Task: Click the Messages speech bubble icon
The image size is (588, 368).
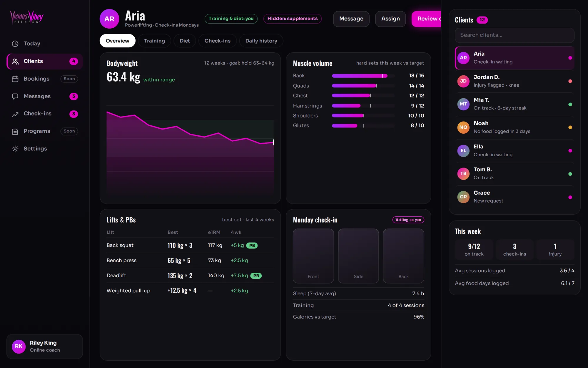Action: click(15, 96)
